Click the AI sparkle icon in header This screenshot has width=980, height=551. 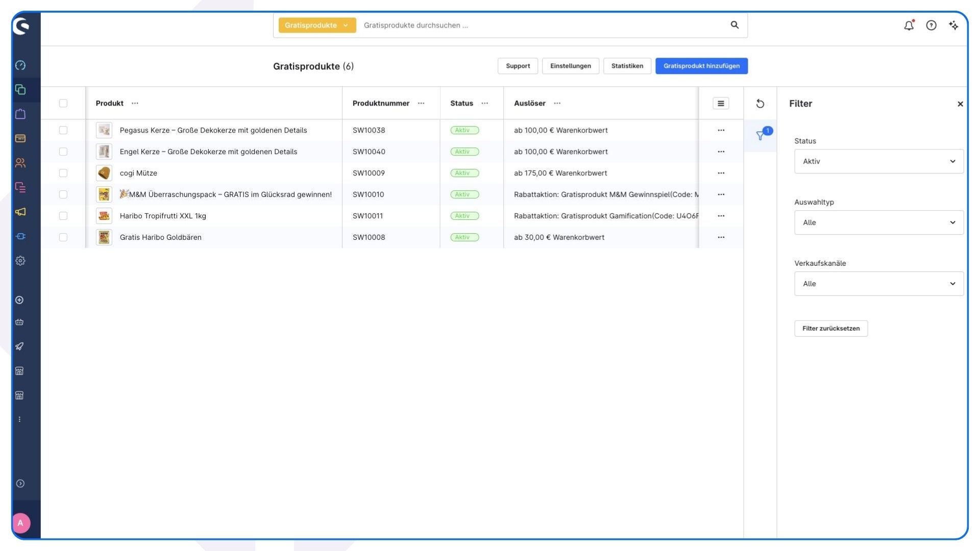pos(953,25)
